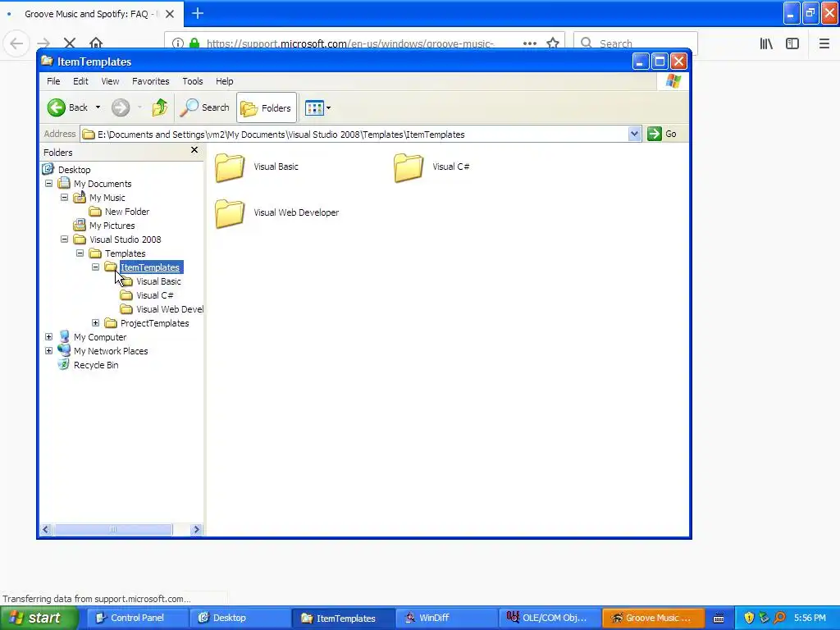840x630 pixels.
Task: Open the Edit menu
Action: coord(80,81)
